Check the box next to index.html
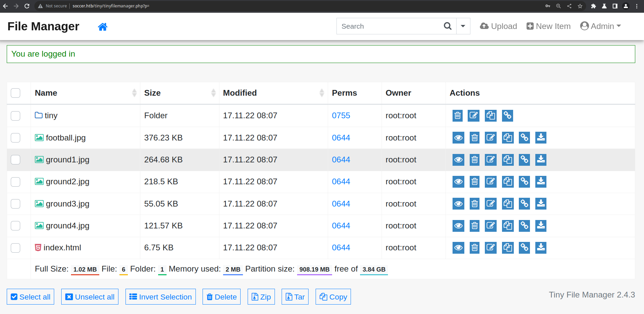Viewport: 644px width, 314px height. point(15,248)
